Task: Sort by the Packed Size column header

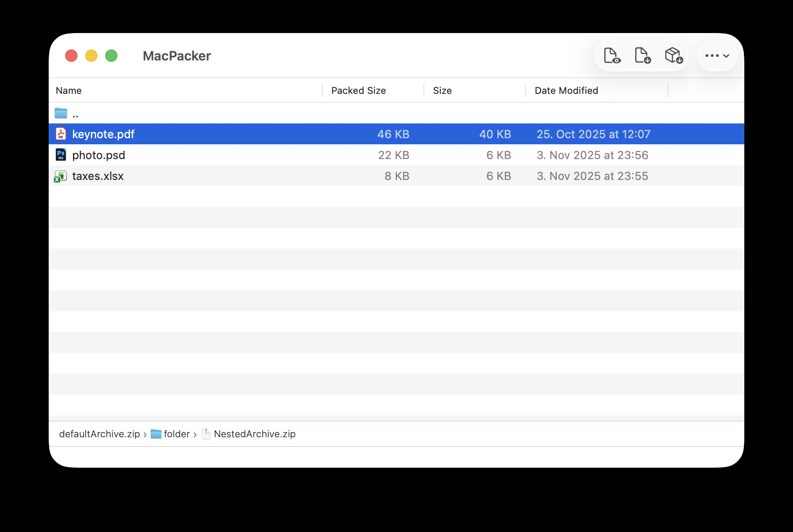Action: point(358,90)
